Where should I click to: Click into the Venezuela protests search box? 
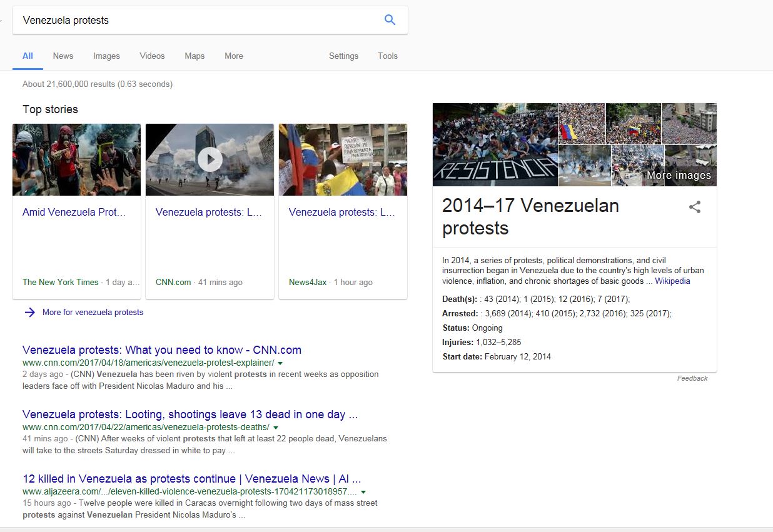coord(194,20)
